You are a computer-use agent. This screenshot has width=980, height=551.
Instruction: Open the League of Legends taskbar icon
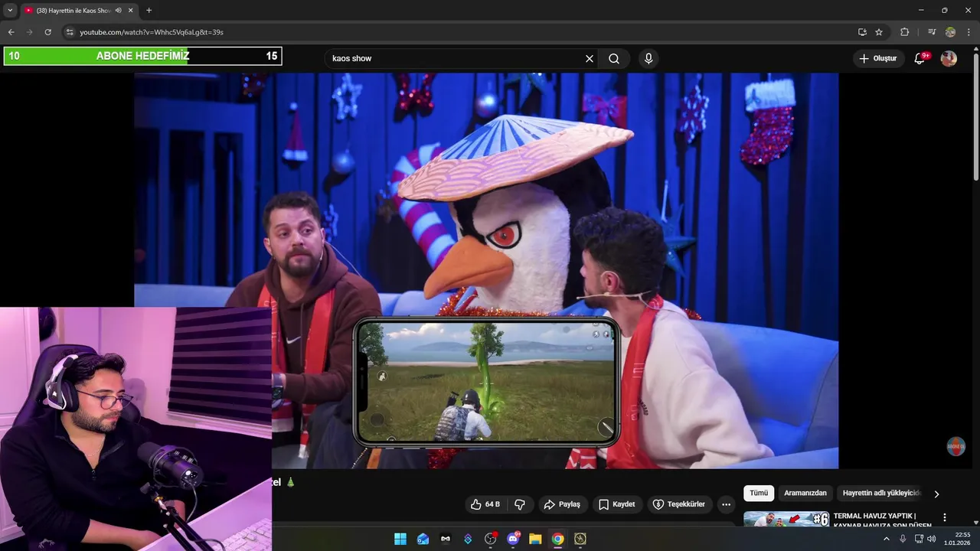click(x=580, y=539)
